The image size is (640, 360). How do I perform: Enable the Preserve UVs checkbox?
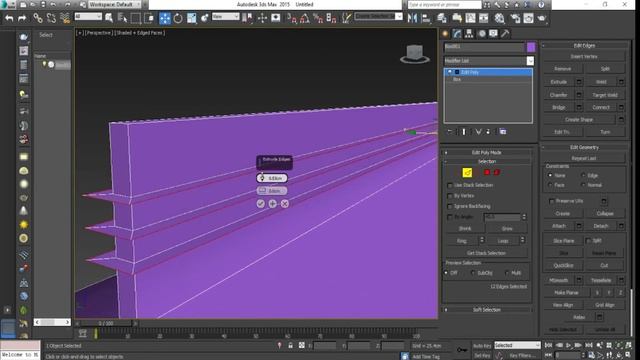pyautogui.click(x=552, y=201)
